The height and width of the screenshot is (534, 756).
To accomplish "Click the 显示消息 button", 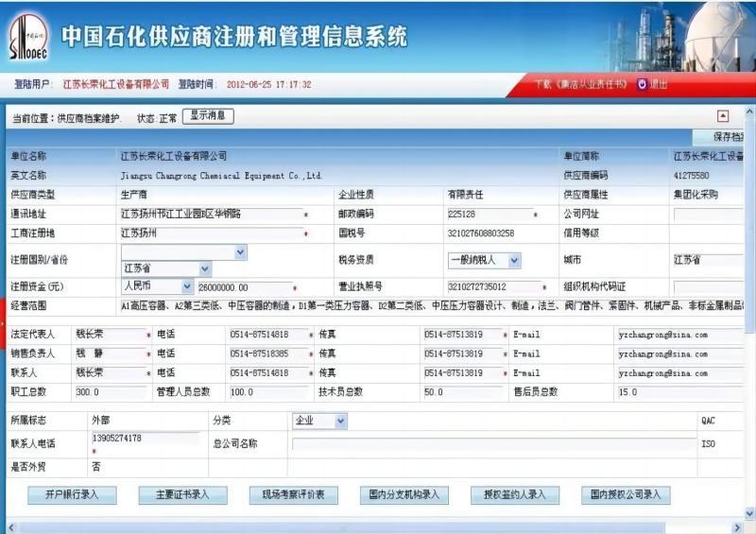I will [x=208, y=115].
